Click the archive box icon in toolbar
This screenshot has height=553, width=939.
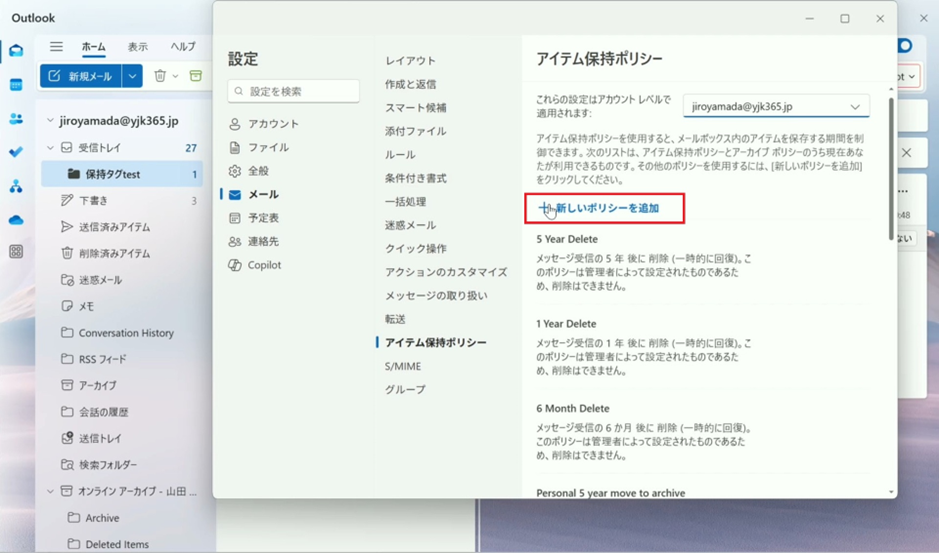coord(196,76)
